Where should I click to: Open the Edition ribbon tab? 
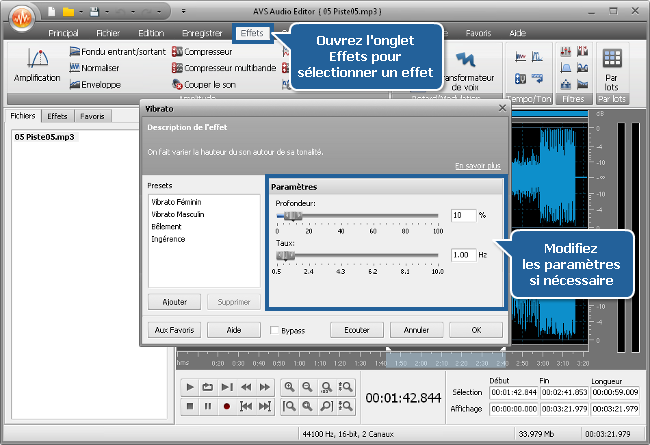click(x=152, y=33)
